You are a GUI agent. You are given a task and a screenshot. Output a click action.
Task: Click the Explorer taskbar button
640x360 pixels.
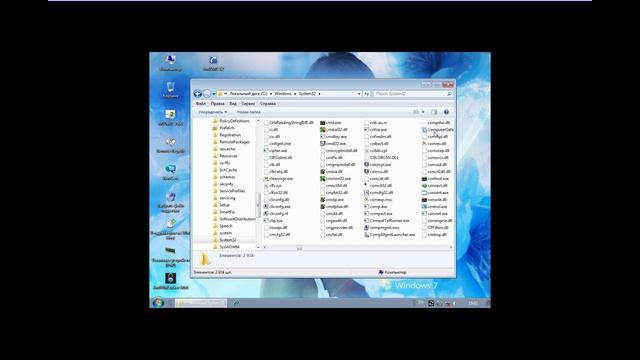pos(200,302)
